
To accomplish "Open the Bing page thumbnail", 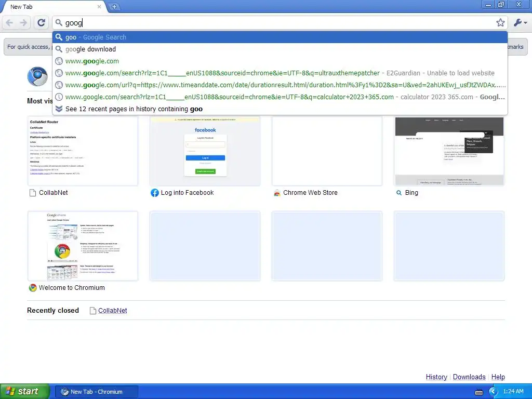I will click(x=449, y=151).
